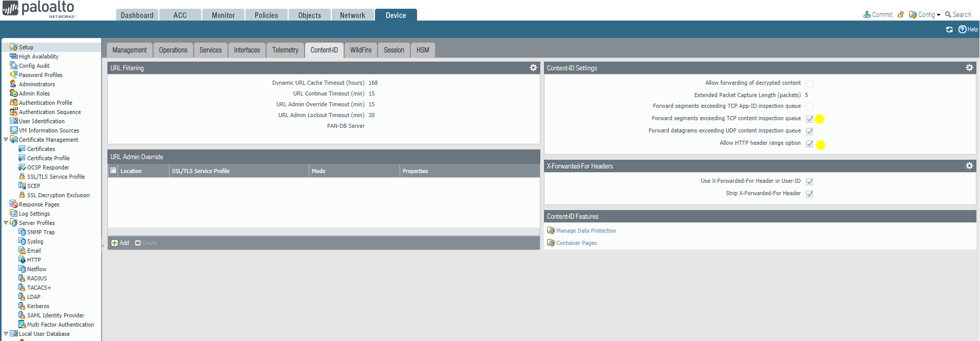Select SAML Identity Provider tree item

[55, 315]
